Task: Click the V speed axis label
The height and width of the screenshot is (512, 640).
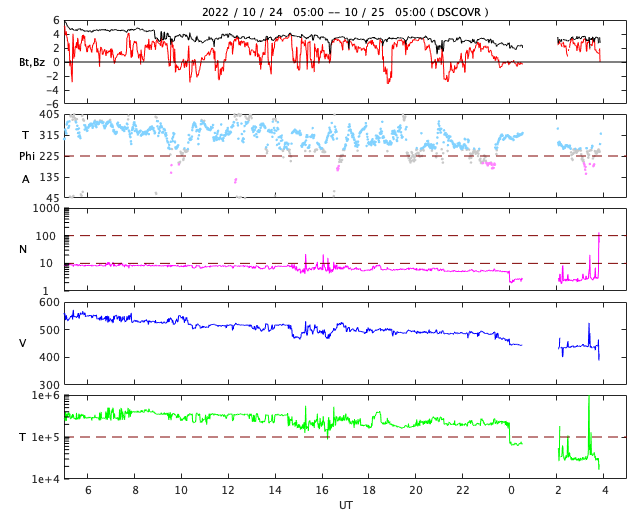Action: point(22,343)
